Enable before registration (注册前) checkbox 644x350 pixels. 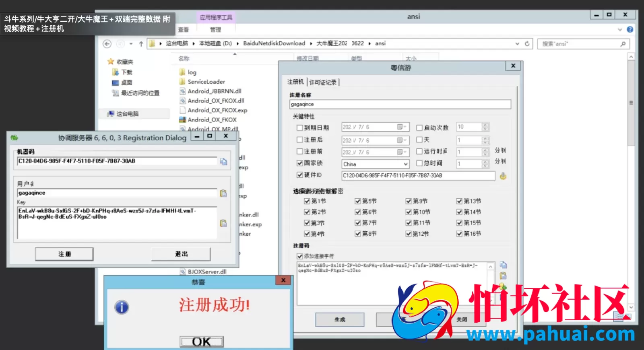coord(299,151)
